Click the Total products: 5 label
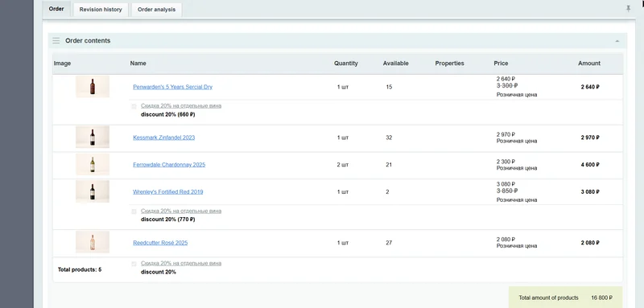The height and width of the screenshot is (308, 644). pos(80,270)
